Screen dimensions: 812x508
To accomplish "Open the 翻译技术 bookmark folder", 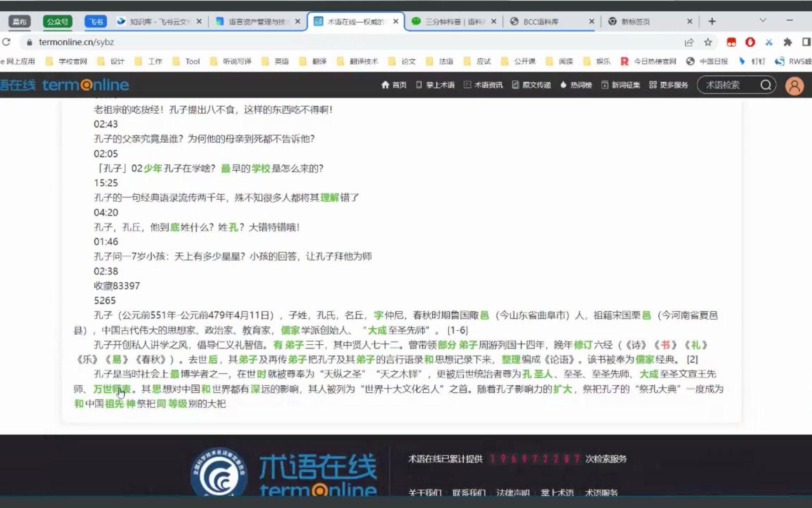I will coord(358,62).
